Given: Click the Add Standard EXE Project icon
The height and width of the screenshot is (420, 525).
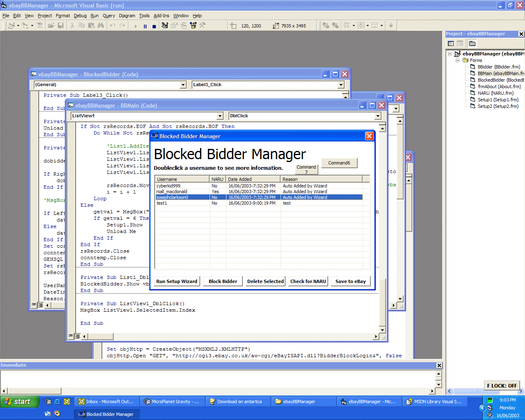Looking at the screenshot, I should point(11,25).
